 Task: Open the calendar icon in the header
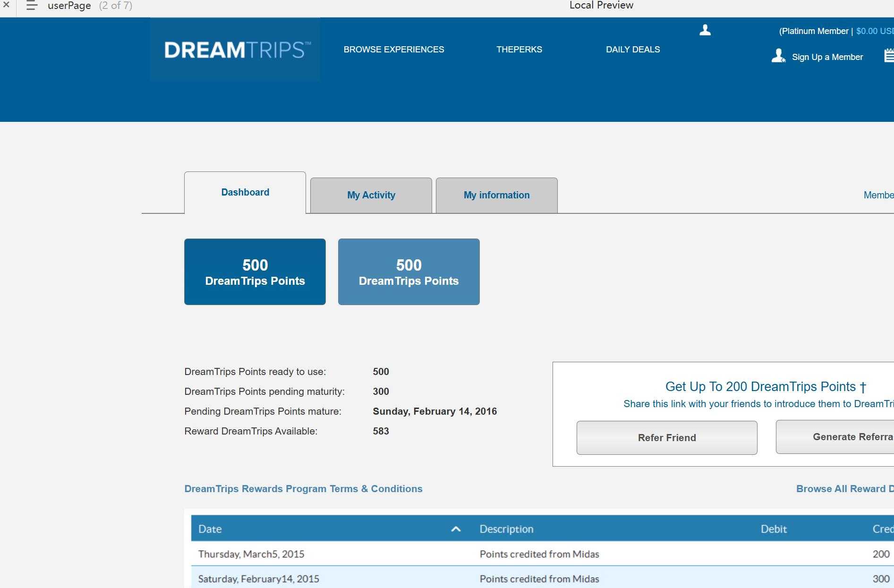(889, 55)
